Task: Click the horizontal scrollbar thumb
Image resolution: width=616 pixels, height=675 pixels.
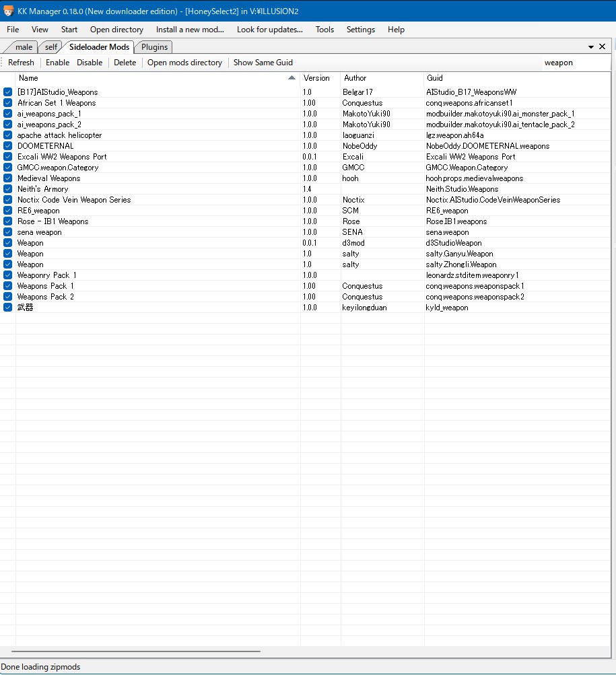Action: pyautogui.click(x=136, y=651)
